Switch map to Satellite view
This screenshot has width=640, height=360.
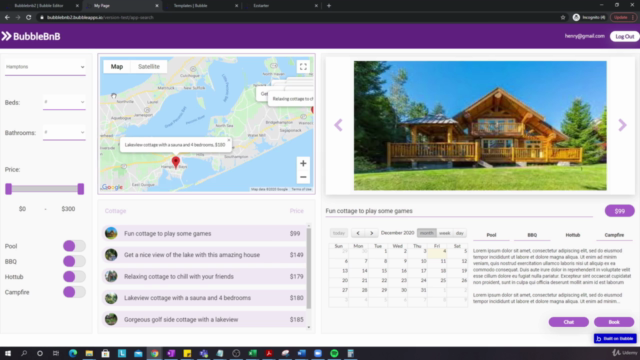(x=149, y=67)
